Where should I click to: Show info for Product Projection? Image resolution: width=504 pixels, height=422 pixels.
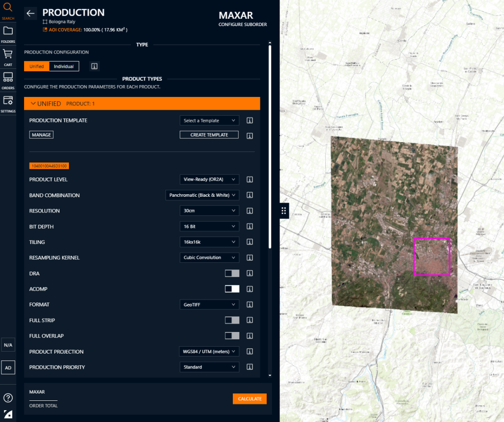pos(250,351)
